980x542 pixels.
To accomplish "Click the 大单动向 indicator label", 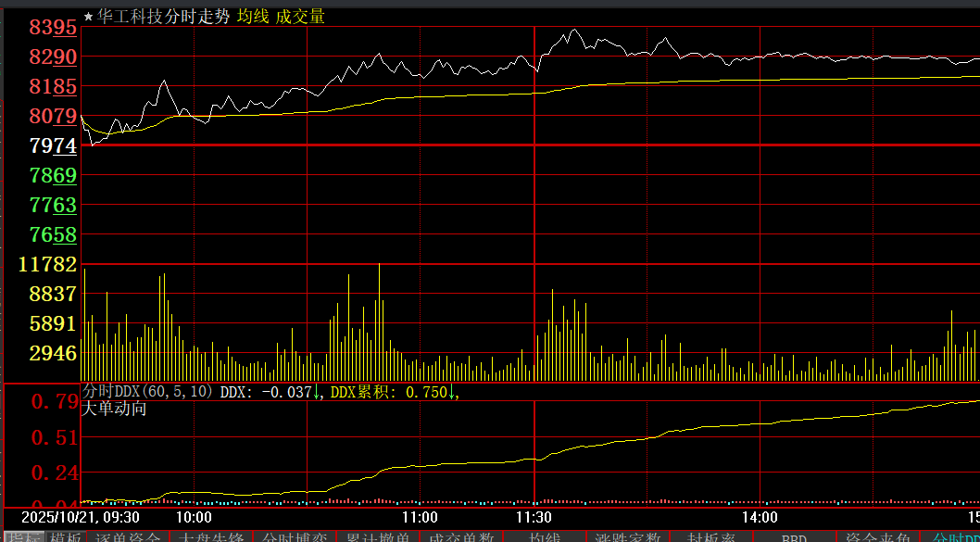I will (114, 409).
